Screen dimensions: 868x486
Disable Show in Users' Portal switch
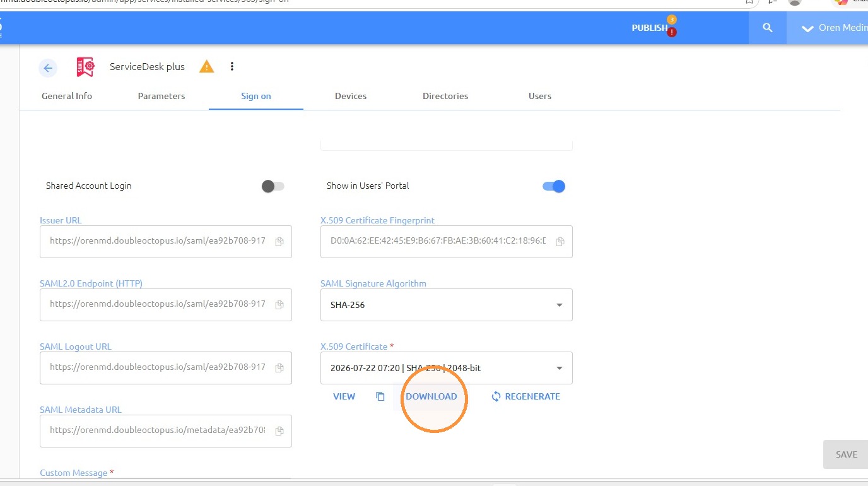554,186
